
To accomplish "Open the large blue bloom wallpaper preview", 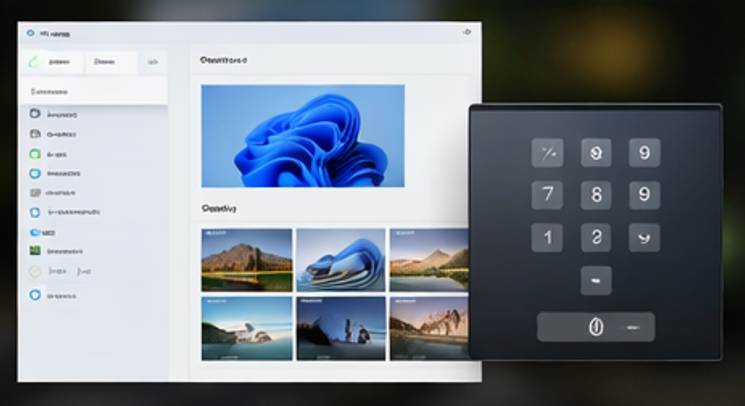I will [x=303, y=136].
